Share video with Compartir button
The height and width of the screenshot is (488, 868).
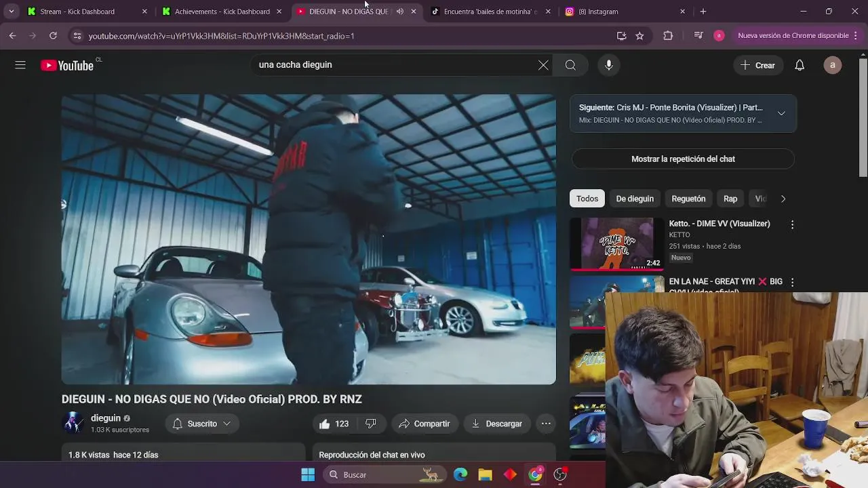pyautogui.click(x=424, y=424)
